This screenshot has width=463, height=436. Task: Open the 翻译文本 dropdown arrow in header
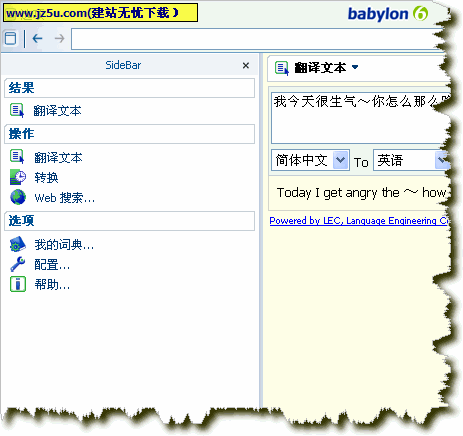click(355, 67)
